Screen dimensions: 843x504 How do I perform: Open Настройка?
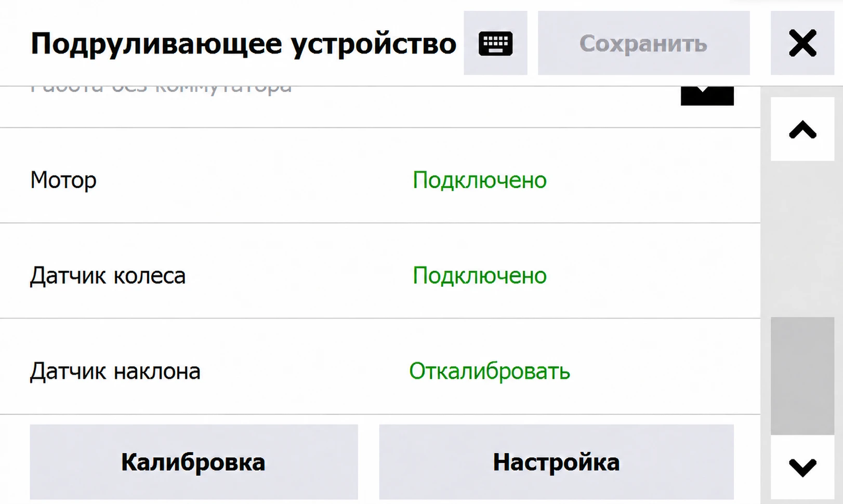pos(556,462)
